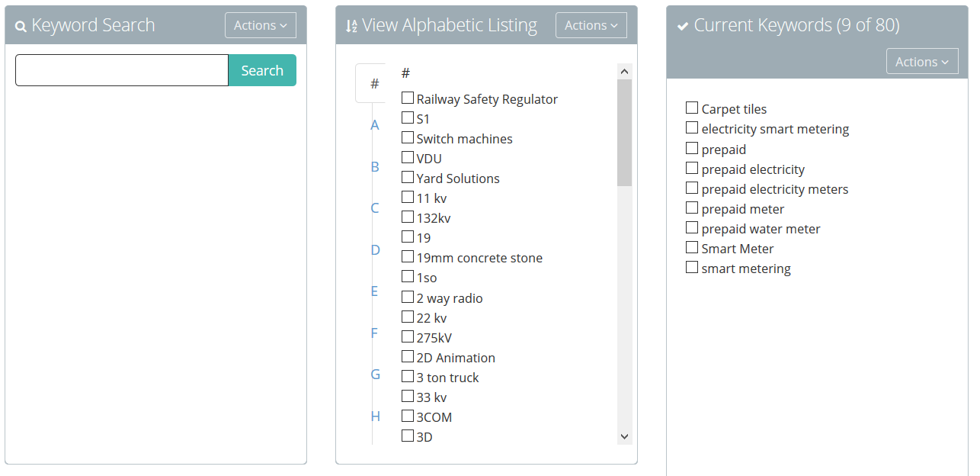This screenshot has width=980, height=476.
Task: Check prepaid electricity checkbox
Action: 692,168
